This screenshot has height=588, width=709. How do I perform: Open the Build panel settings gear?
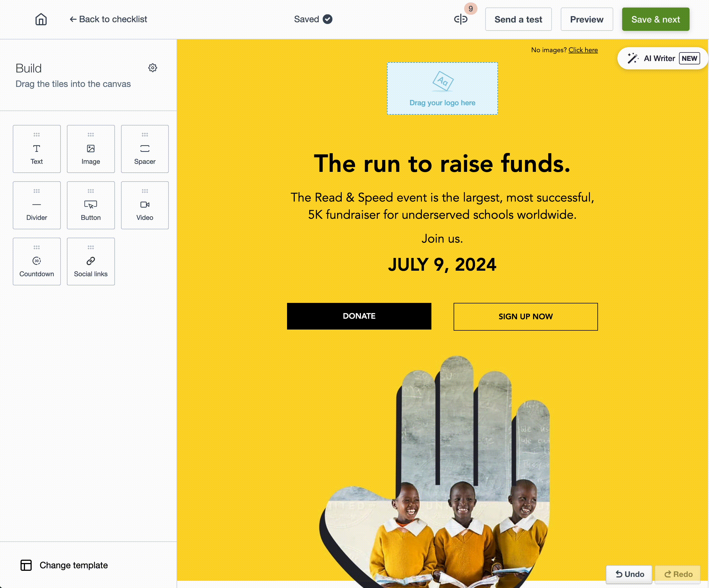(152, 68)
